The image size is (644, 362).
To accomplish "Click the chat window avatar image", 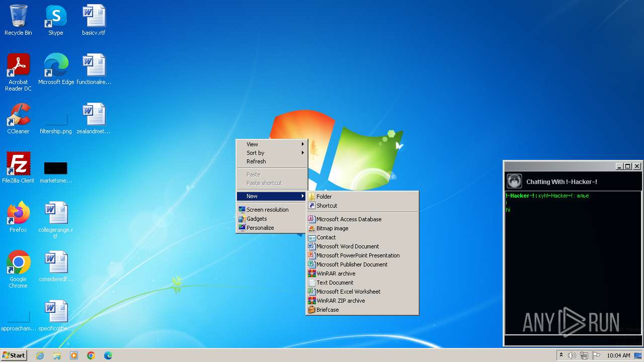I will 514,181.
